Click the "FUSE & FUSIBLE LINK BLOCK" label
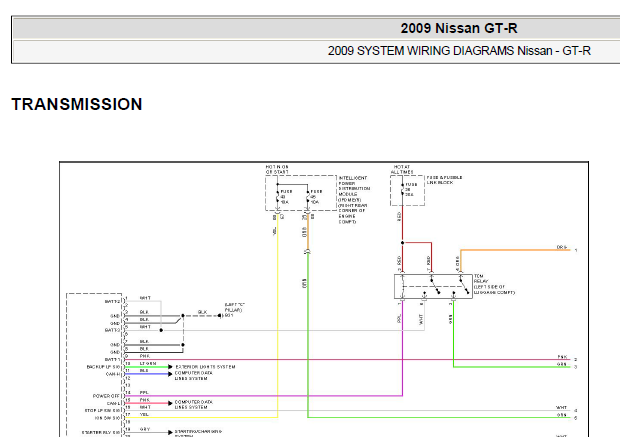Screen dimensions: 620x437 444,180
